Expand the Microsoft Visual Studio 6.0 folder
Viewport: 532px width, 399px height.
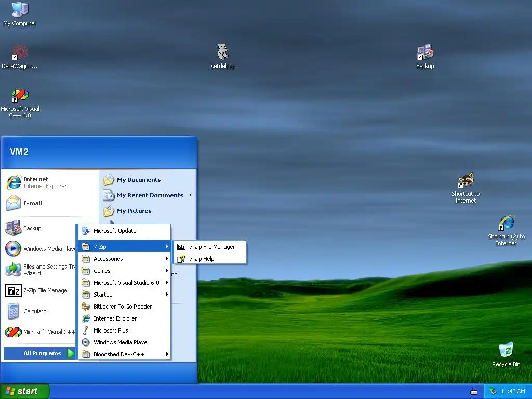125,282
